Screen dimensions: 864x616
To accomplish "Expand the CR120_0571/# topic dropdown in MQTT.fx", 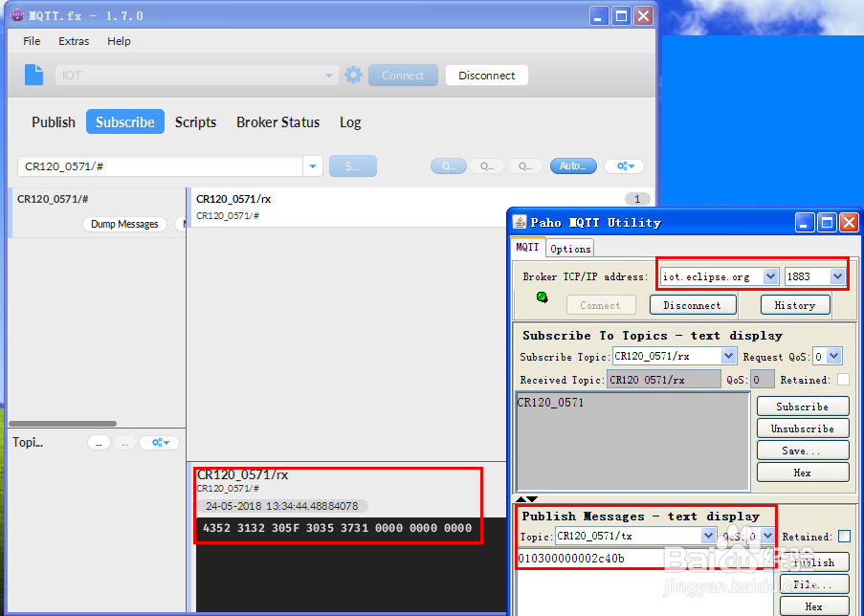I will [x=313, y=165].
